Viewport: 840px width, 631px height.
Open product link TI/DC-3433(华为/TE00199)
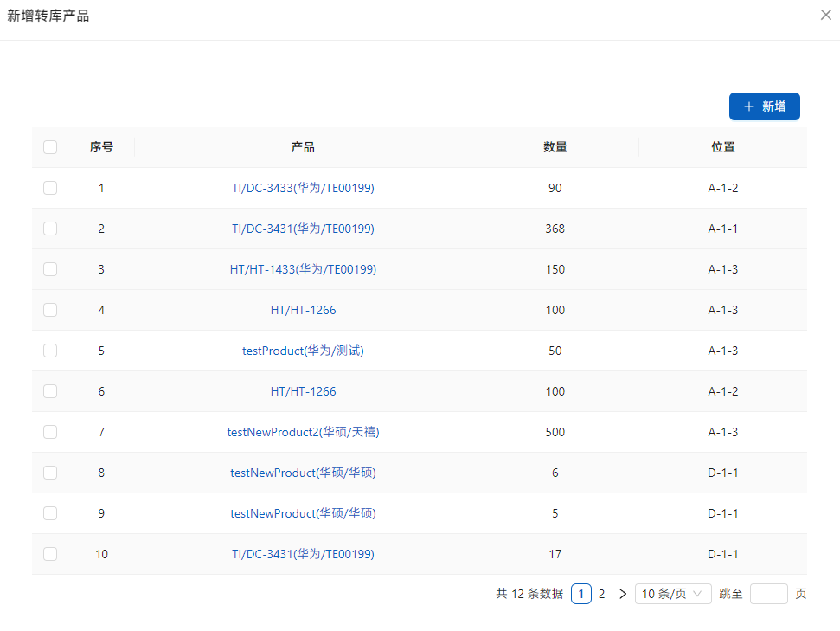pos(303,188)
